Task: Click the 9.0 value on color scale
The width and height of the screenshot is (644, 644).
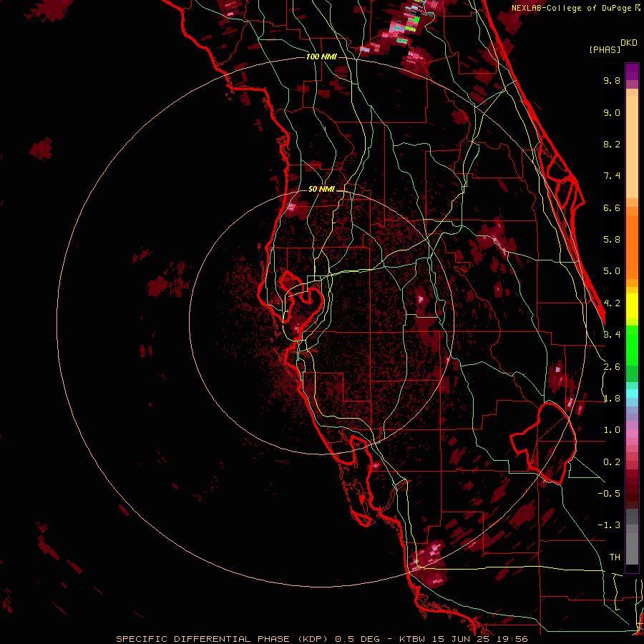Action: tap(612, 112)
